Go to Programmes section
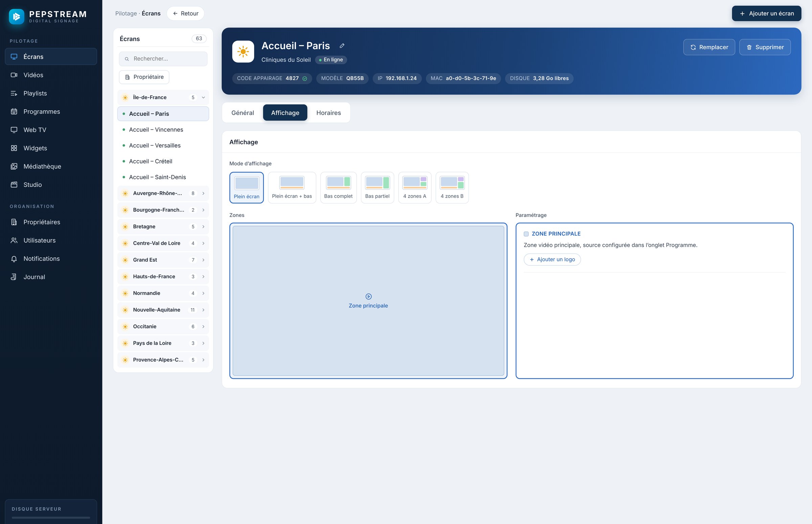 51,112
